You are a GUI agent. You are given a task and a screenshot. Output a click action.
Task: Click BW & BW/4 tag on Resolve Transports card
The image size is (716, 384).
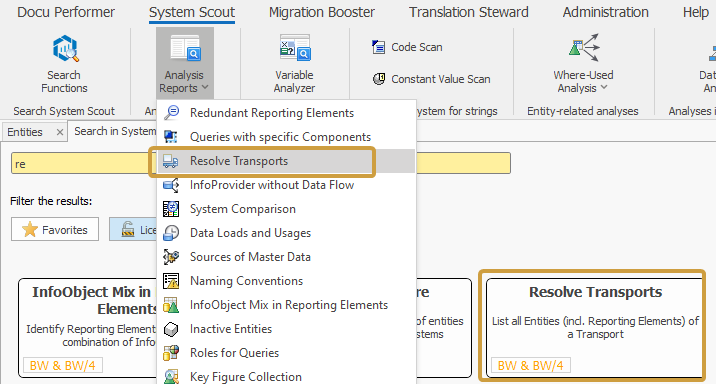click(531, 365)
